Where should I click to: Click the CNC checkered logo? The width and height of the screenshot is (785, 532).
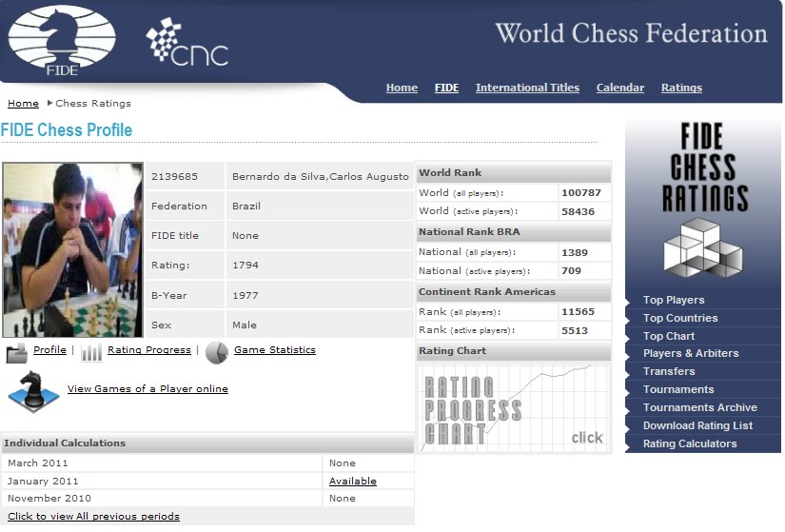[186, 42]
